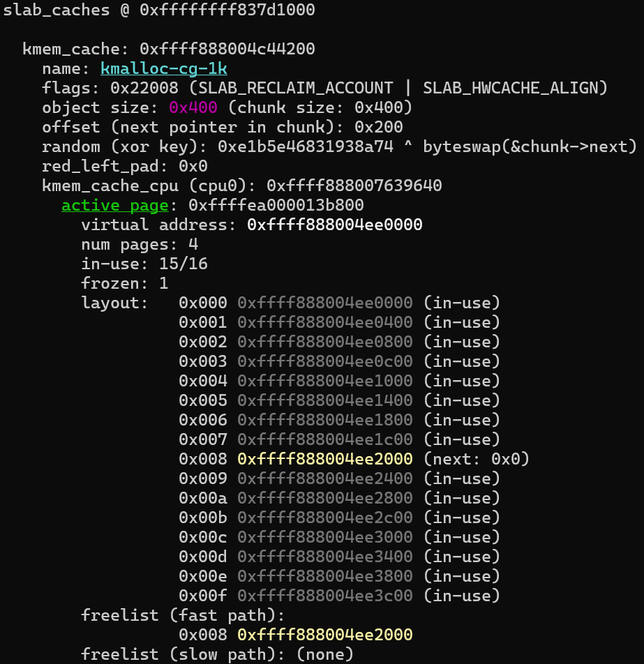Click the white virtual address value
This screenshot has width=644, height=664.
tap(335, 225)
